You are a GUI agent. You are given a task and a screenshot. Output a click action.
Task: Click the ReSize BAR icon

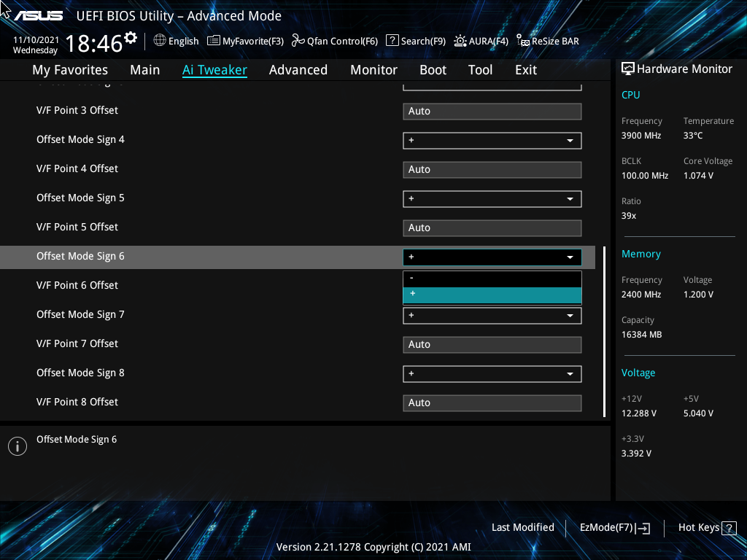coord(522,41)
